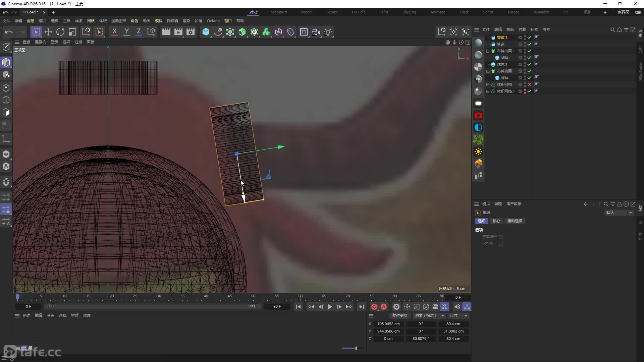Viewport: 644px width, 362px height.
Task: Select the Move tool in the toolbar
Action: tap(48, 32)
